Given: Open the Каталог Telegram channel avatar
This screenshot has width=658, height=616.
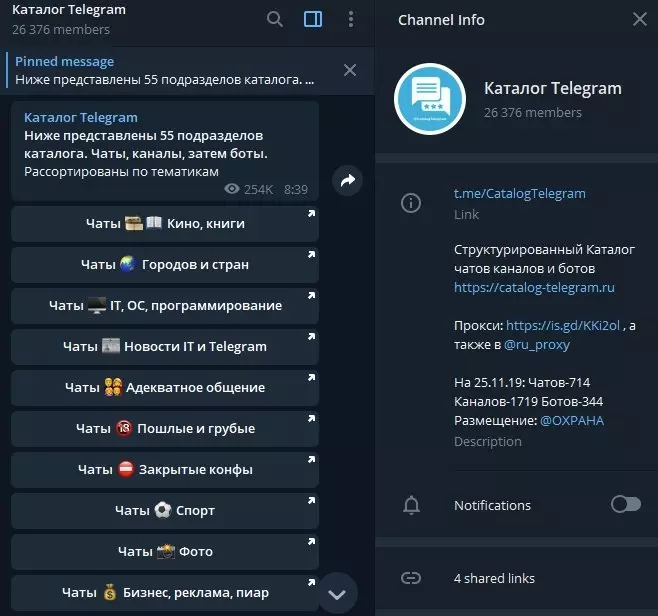Looking at the screenshot, I should (430, 99).
